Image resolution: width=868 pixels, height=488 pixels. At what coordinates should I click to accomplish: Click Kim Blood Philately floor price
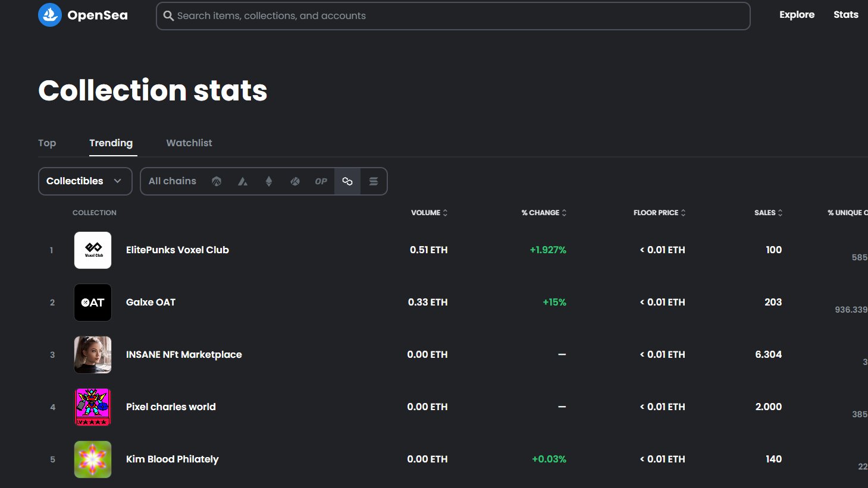click(x=662, y=459)
